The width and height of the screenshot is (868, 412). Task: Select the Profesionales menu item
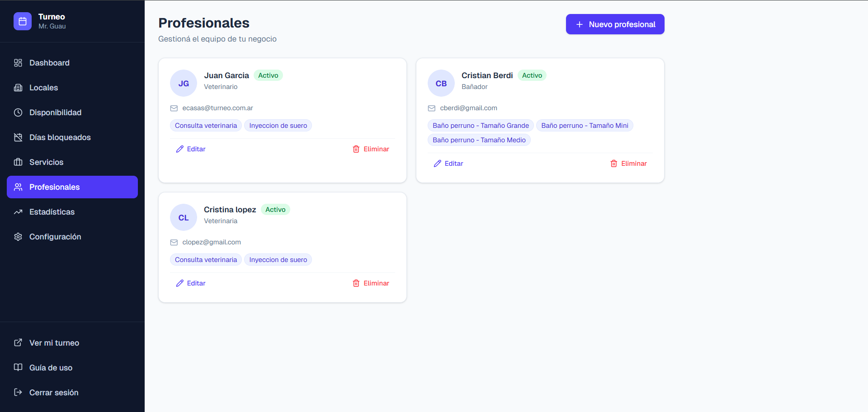point(72,187)
